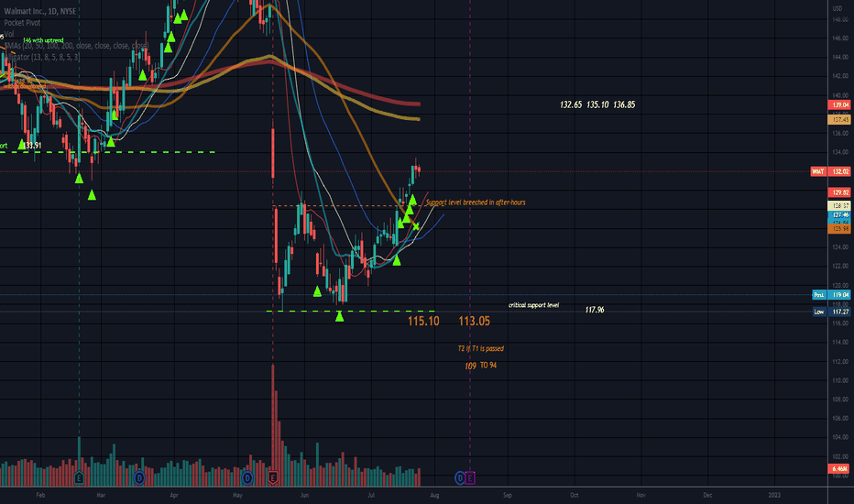Click the 119.04 post-market price label
Screen dimensions: 854x504
click(840, 295)
